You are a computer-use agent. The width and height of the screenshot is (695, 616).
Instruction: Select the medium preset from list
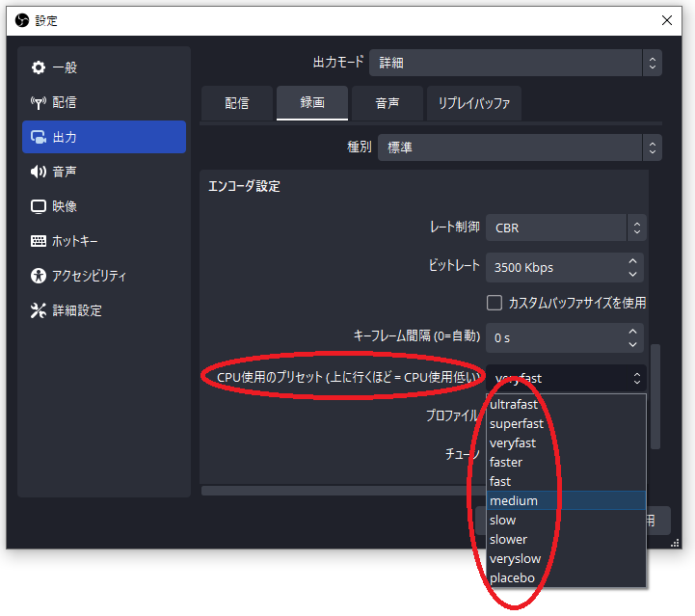pos(514,500)
